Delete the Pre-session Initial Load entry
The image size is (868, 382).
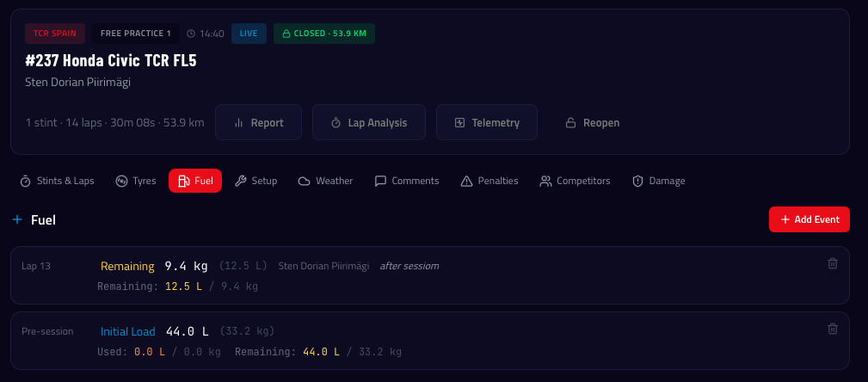coord(832,329)
